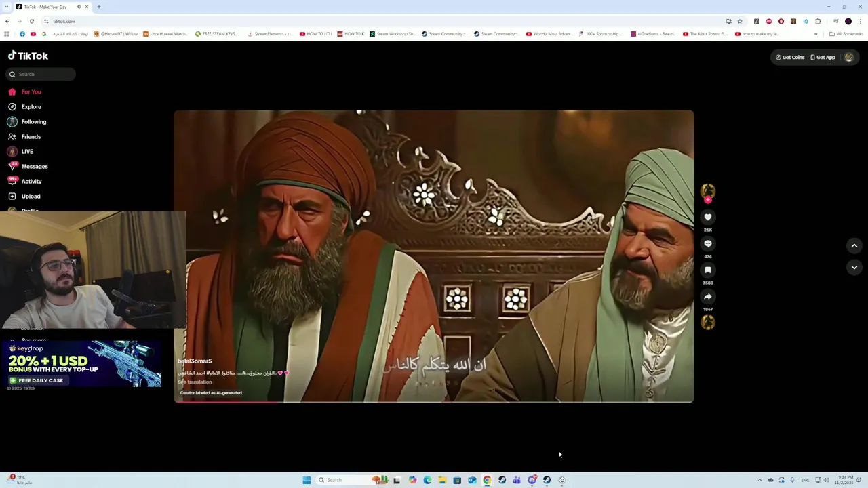Open the Chrome three-dot menu
868x488 pixels.
pos(860,21)
